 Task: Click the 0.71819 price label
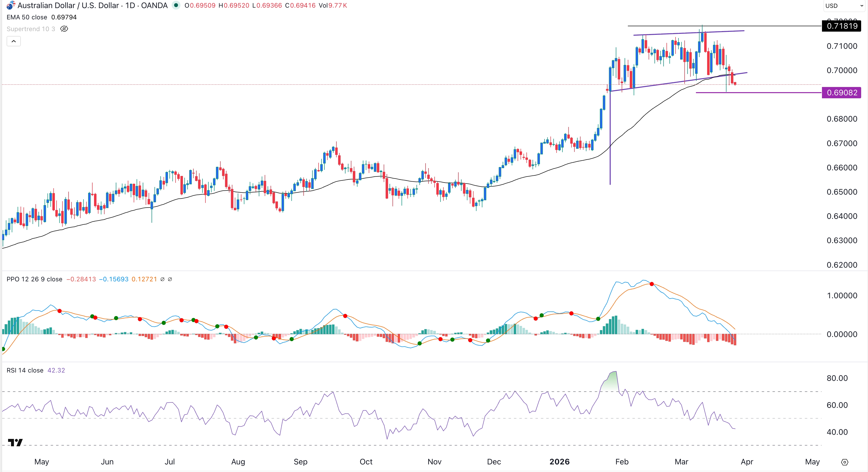point(842,26)
